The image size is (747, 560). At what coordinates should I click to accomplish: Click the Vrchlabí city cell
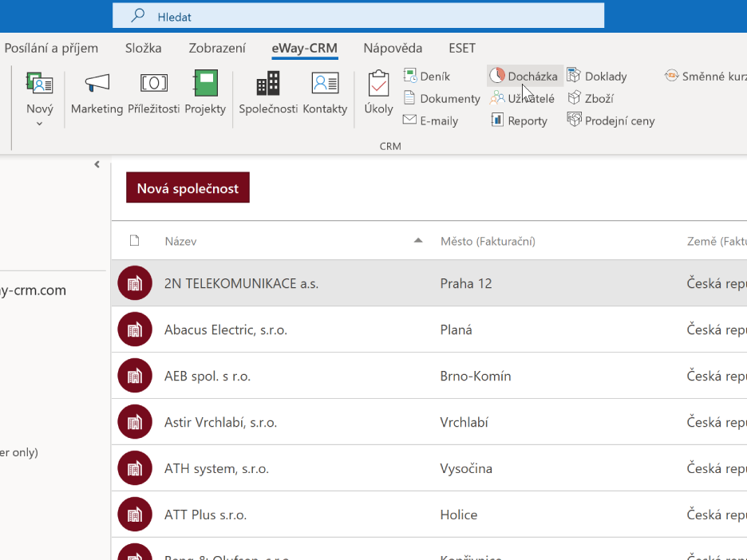pyautogui.click(x=464, y=422)
